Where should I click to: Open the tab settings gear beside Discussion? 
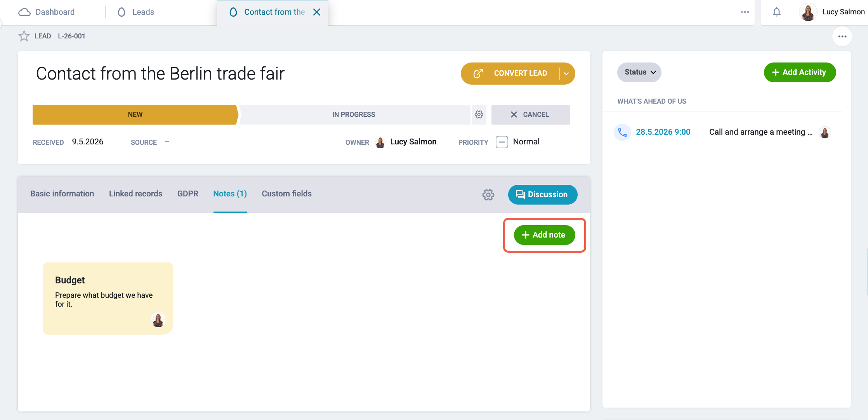pos(488,194)
